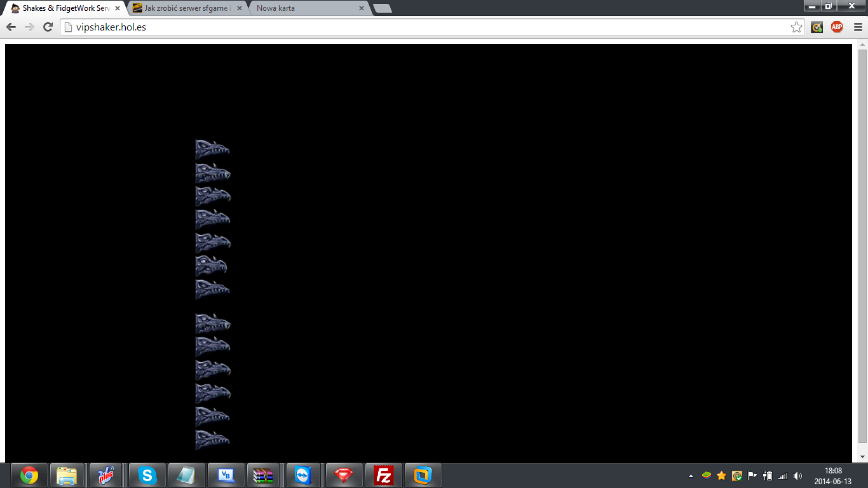Click the orange star tray icon

(722, 475)
